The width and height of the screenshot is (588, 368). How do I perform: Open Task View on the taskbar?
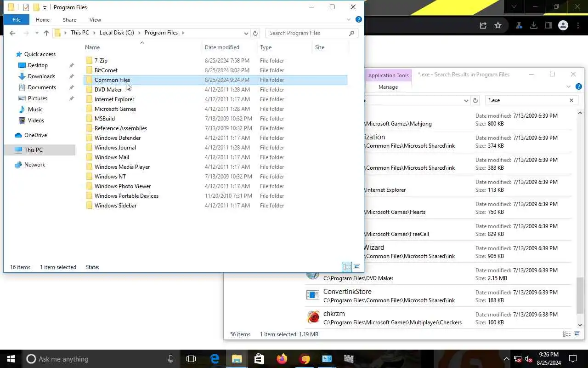[191, 359]
